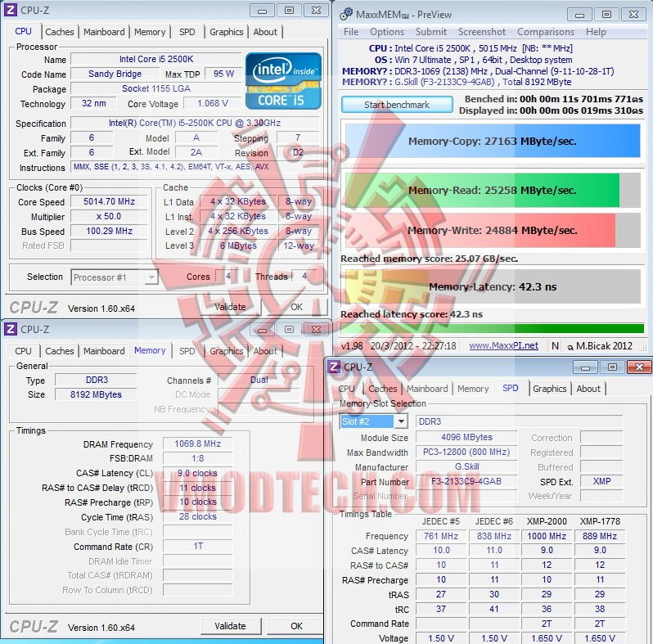Screen dimensions: 653x644
Task: Click the Start benchmark button
Action: point(397,105)
